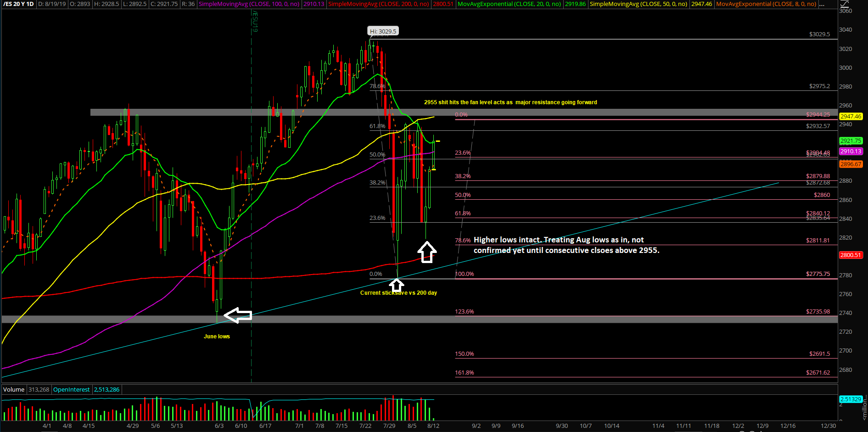Click the $2671.62 Fibonacci level label
This screenshot has height=432, width=868.
click(818, 373)
